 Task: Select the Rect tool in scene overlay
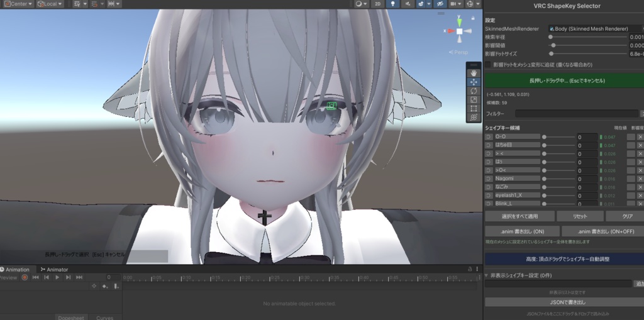click(473, 108)
